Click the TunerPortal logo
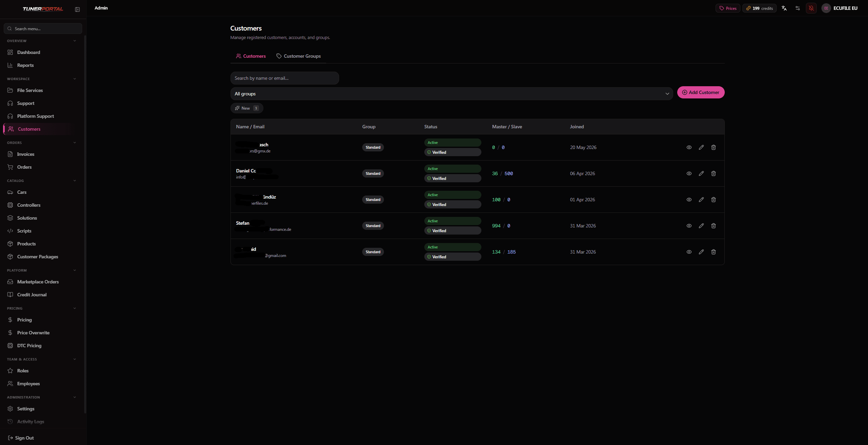Image resolution: width=868 pixels, height=445 pixels. pos(43,9)
